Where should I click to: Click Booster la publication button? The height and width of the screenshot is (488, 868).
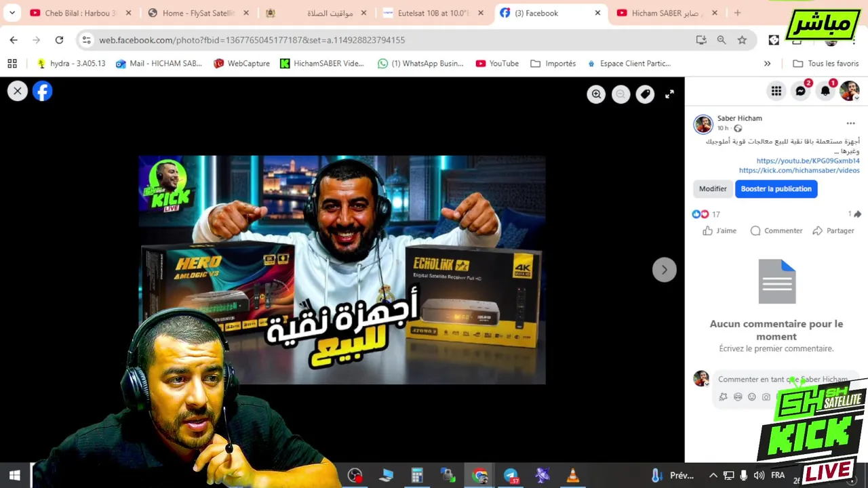776,188
